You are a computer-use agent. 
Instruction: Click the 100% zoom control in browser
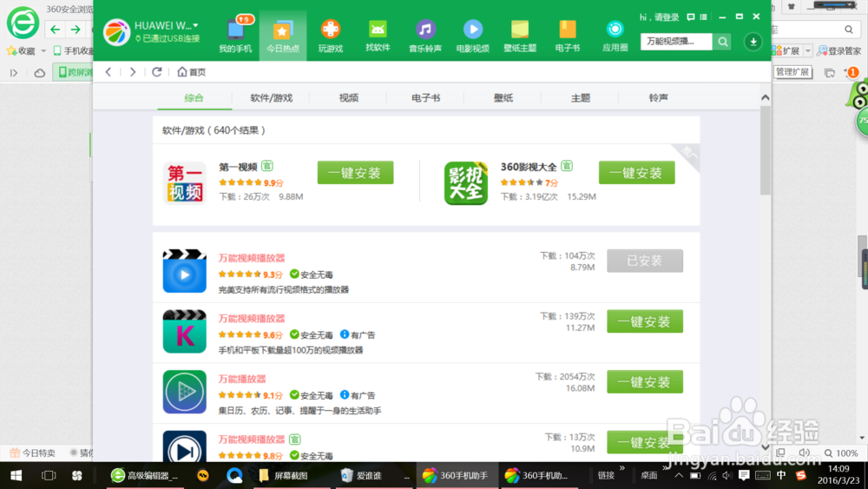tap(841, 453)
